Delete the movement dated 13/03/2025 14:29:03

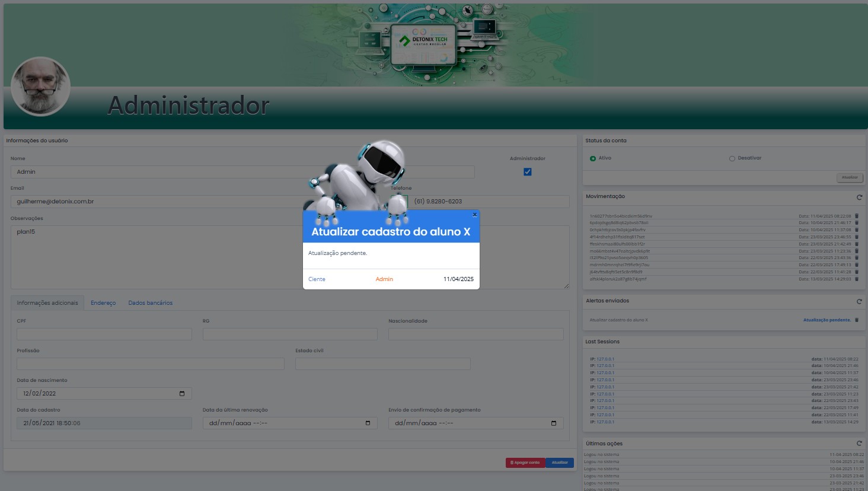point(857,279)
